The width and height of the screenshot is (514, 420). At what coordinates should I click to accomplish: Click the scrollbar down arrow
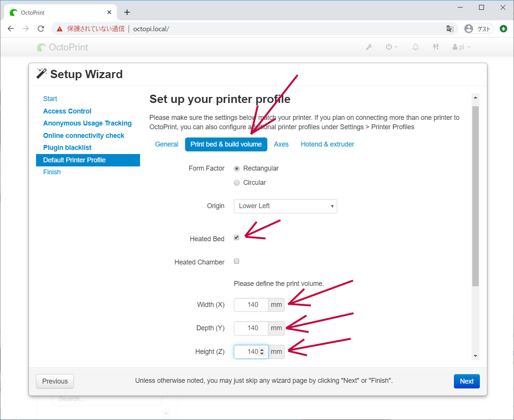[x=475, y=356]
